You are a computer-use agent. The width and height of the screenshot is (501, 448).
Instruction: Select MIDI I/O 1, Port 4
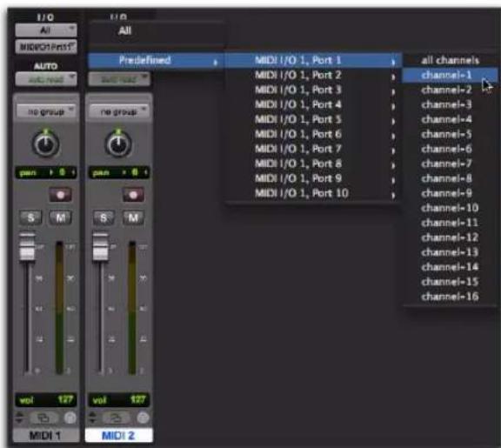313,104
